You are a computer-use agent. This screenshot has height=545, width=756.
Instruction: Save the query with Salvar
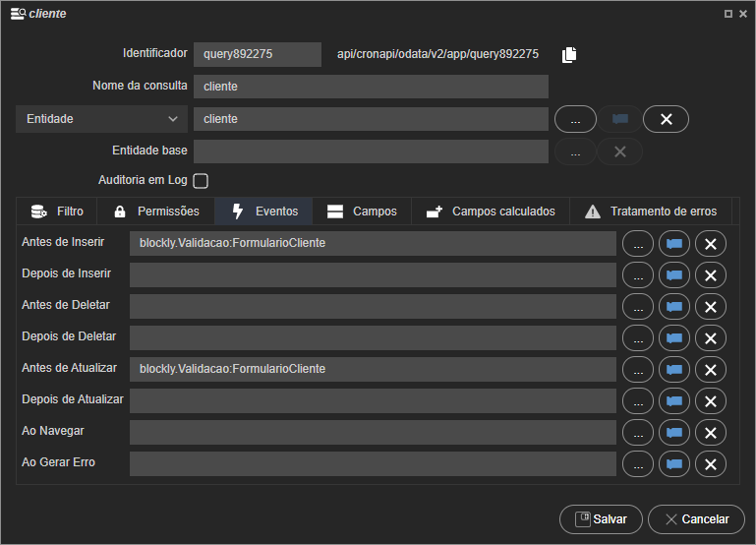[601, 519]
